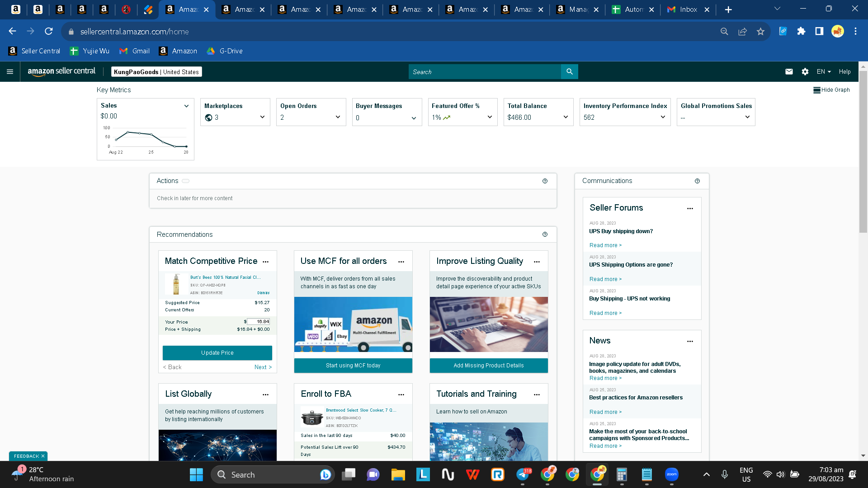Close the Feedback tab

coord(43,456)
